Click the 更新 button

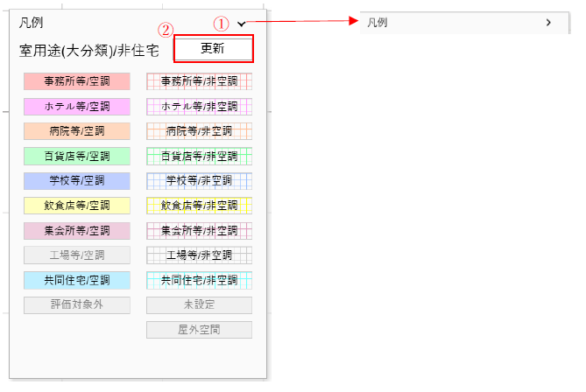pyautogui.click(x=214, y=49)
